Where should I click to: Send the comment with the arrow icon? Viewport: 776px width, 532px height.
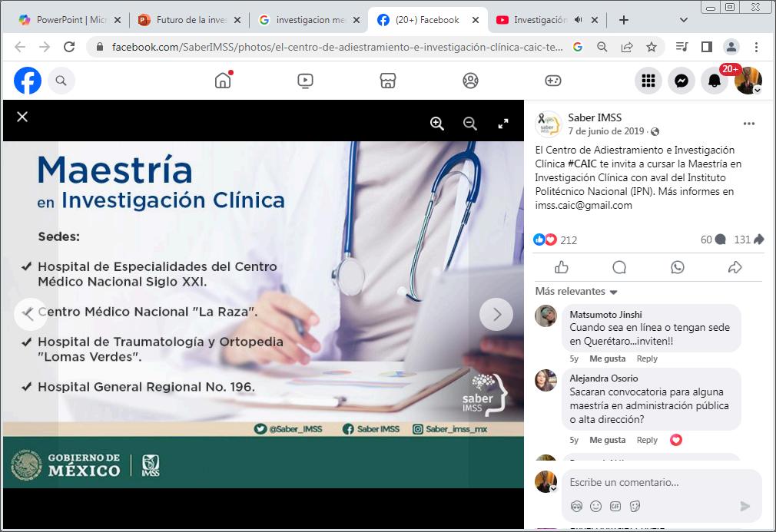tap(744, 506)
